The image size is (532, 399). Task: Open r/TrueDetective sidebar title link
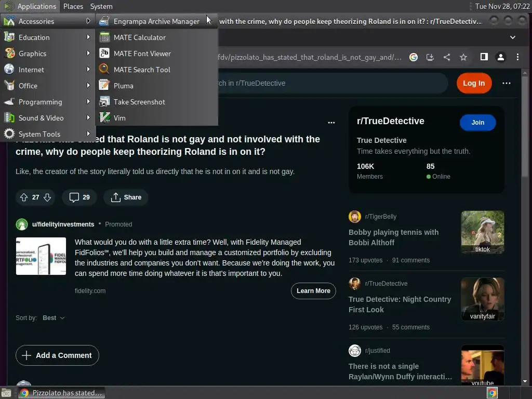point(391,121)
